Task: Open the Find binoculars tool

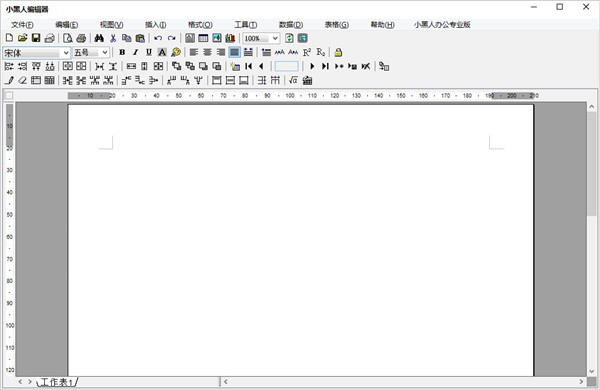Action: pyautogui.click(x=99, y=38)
